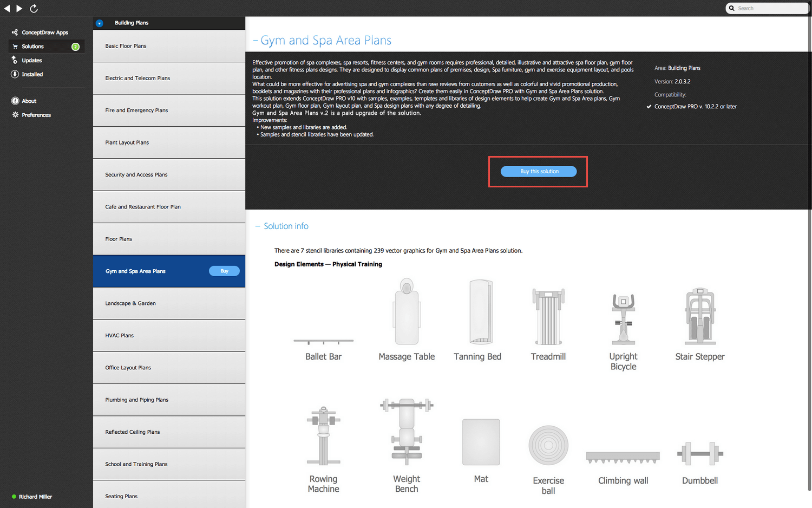Select Cafe and Restaurant Floor Plan
The width and height of the screenshot is (812, 508).
click(169, 207)
